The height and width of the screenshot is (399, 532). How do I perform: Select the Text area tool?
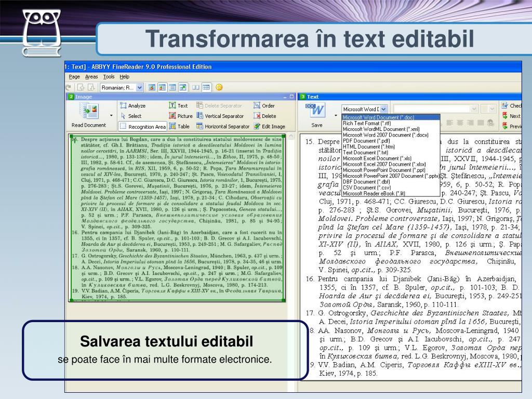[178, 106]
